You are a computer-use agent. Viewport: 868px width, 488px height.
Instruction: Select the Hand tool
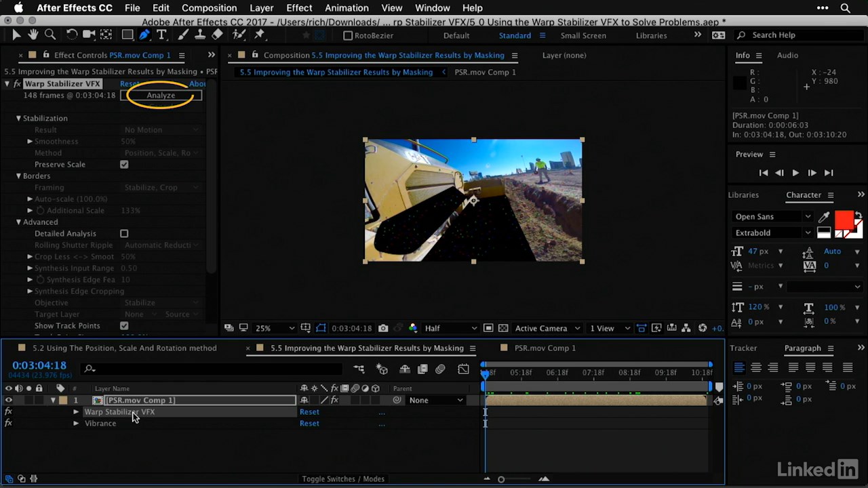pos(33,35)
